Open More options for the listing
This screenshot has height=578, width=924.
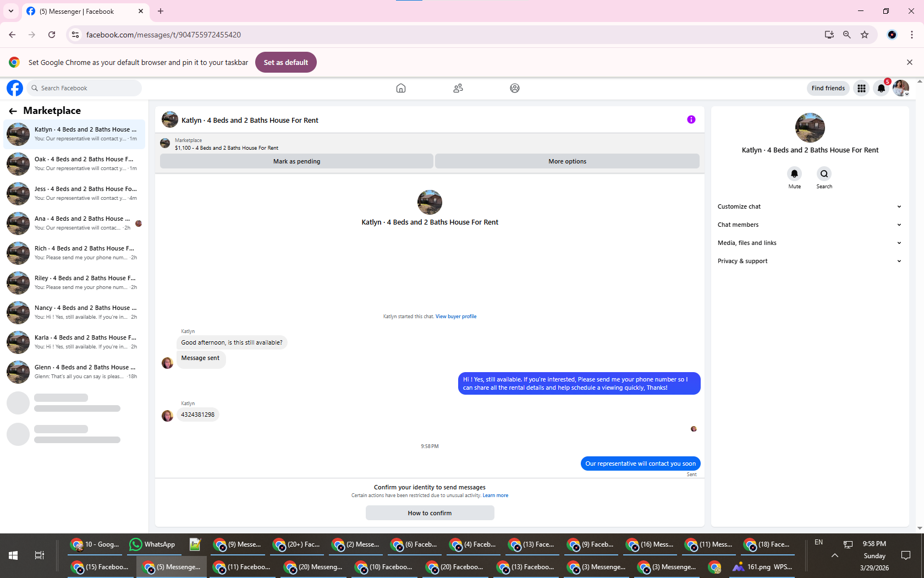point(567,161)
